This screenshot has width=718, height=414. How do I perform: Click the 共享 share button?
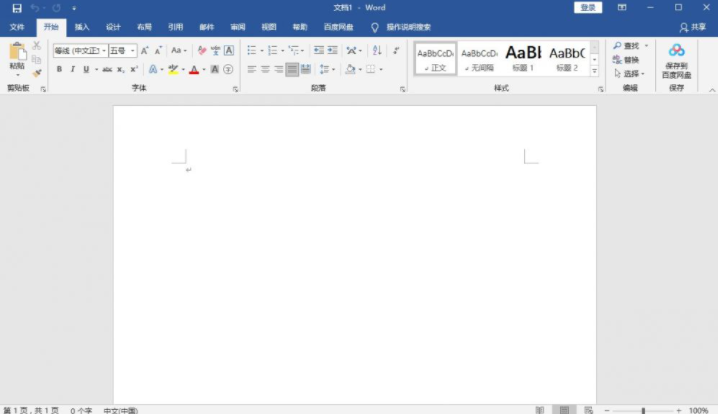pyautogui.click(x=692, y=27)
